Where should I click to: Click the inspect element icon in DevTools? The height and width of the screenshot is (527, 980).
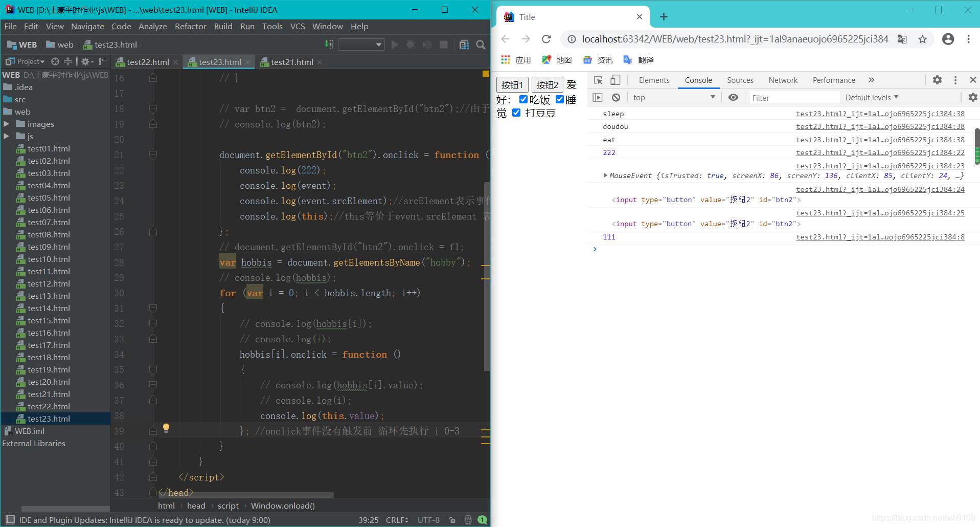[598, 80]
